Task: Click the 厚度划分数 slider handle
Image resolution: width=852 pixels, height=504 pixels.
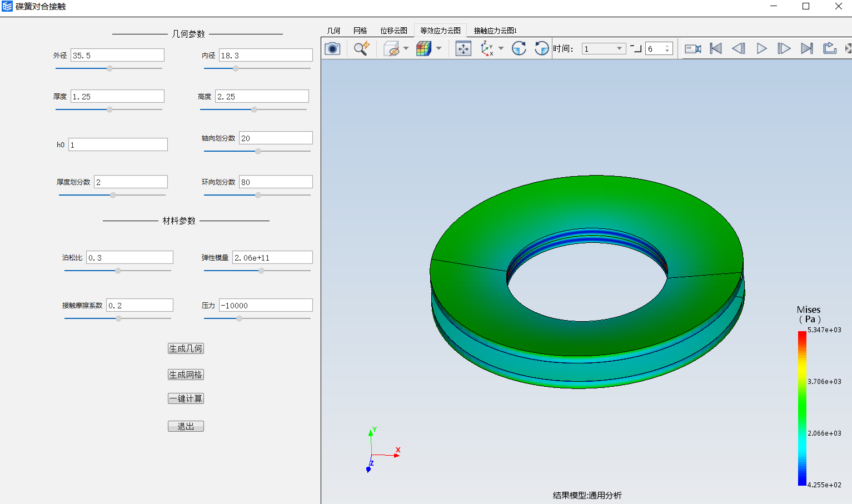Action: tap(113, 195)
